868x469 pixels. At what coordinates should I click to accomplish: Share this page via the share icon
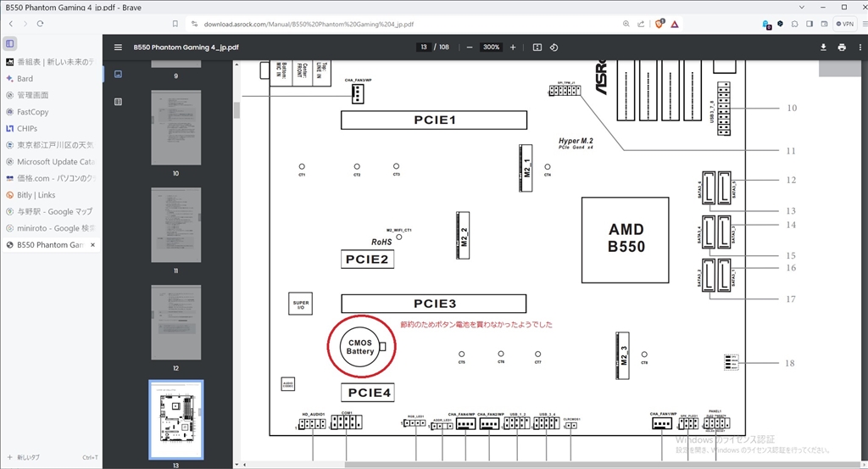[x=641, y=24]
